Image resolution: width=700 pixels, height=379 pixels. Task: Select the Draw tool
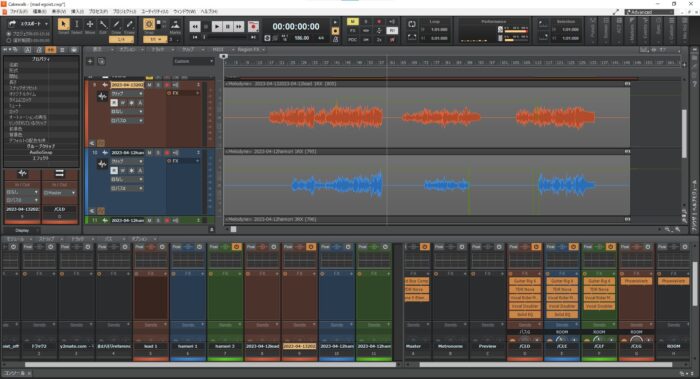117,25
